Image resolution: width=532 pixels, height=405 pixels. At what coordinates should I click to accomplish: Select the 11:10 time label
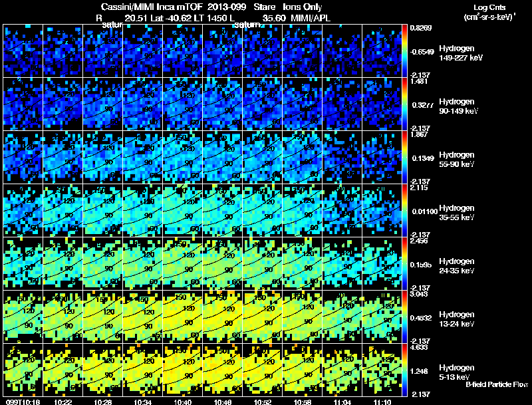pos(382,402)
